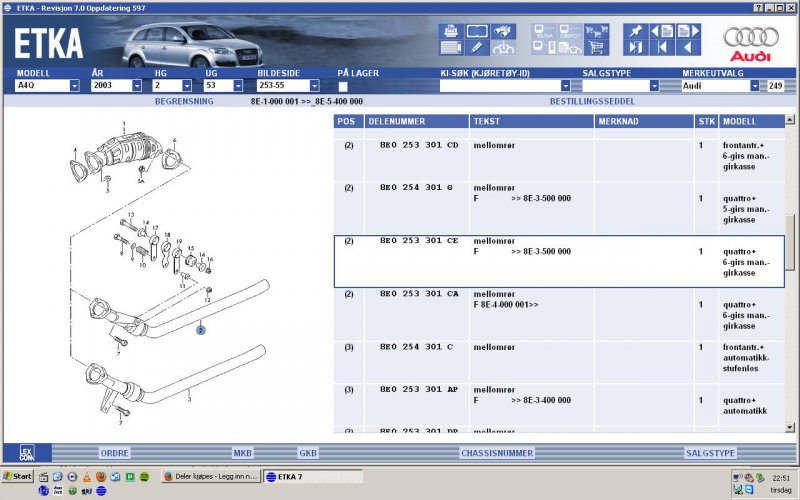Click the printer icon in toolbar
Image resolution: width=800 pixels, height=500 pixels.
point(450,31)
